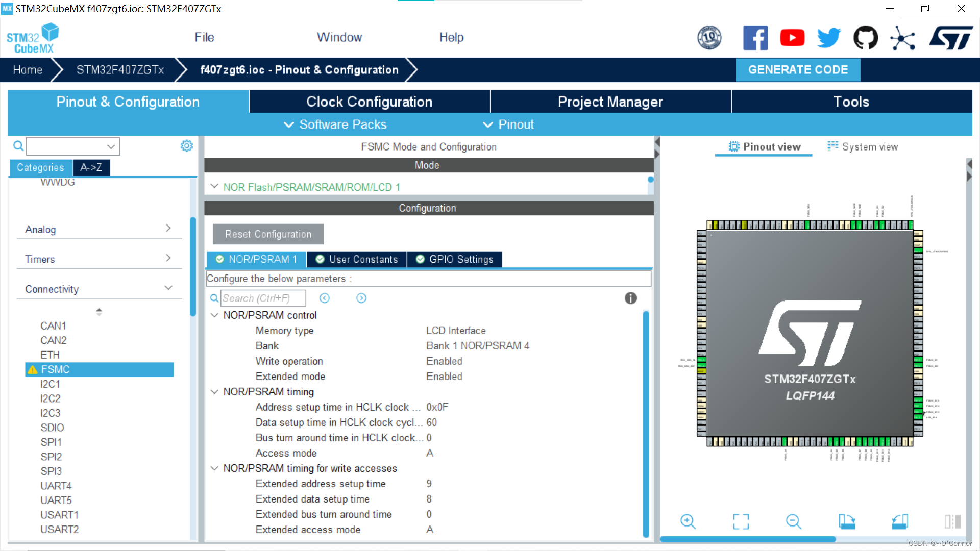
Task: Open the category settings gear icon
Action: pos(186,146)
